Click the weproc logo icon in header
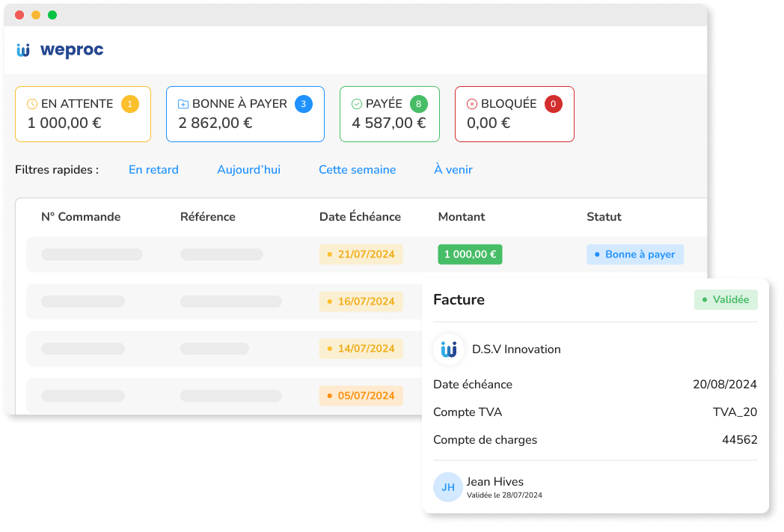784x532 pixels. tap(23, 50)
